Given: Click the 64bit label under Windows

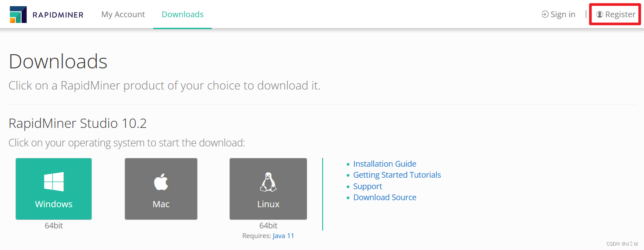Looking at the screenshot, I should point(54,226).
